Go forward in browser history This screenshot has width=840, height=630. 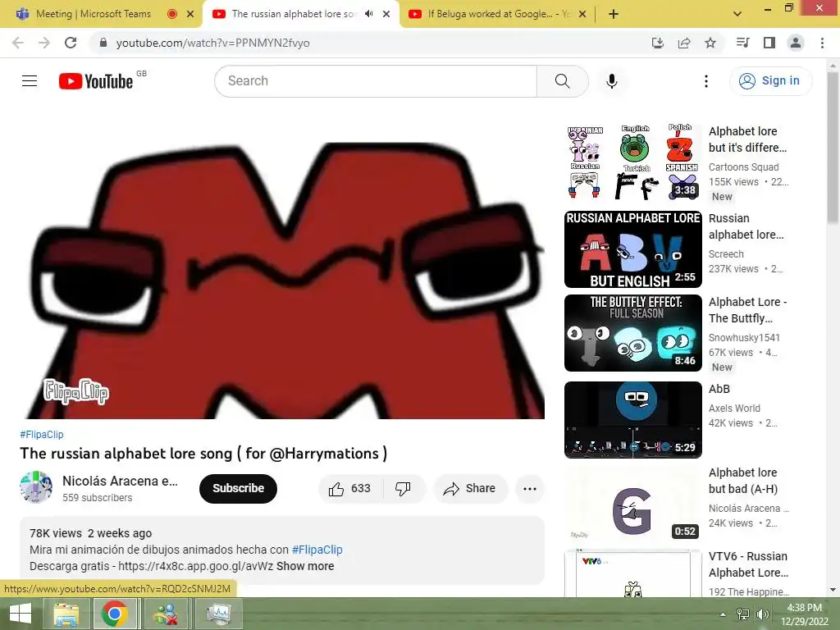pyautogui.click(x=44, y=43)
